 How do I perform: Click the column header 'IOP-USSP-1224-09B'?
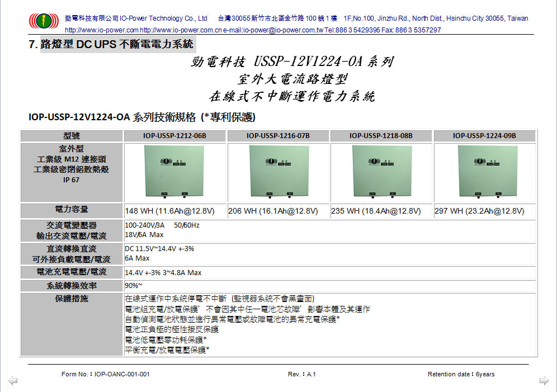(484, 136)
